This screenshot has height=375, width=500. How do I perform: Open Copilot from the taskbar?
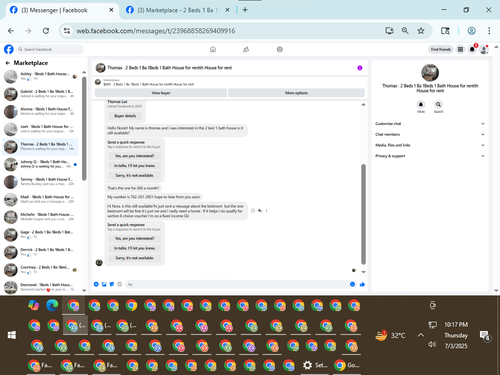(x=33, y=305)
